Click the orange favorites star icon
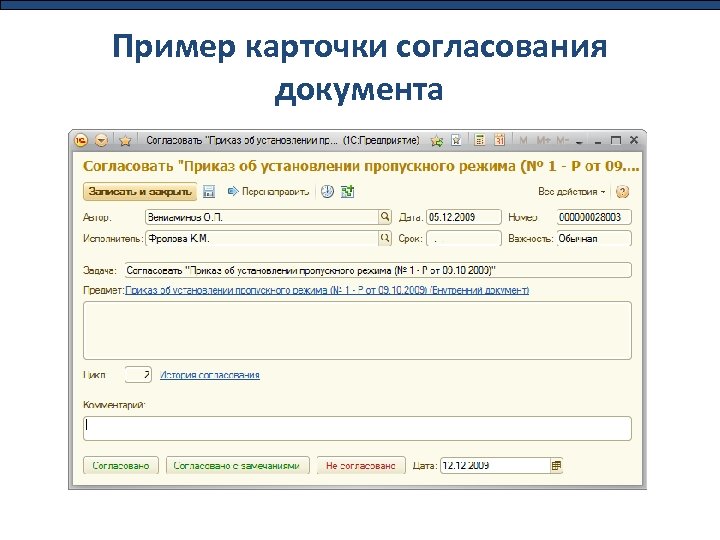 point(125,141)
